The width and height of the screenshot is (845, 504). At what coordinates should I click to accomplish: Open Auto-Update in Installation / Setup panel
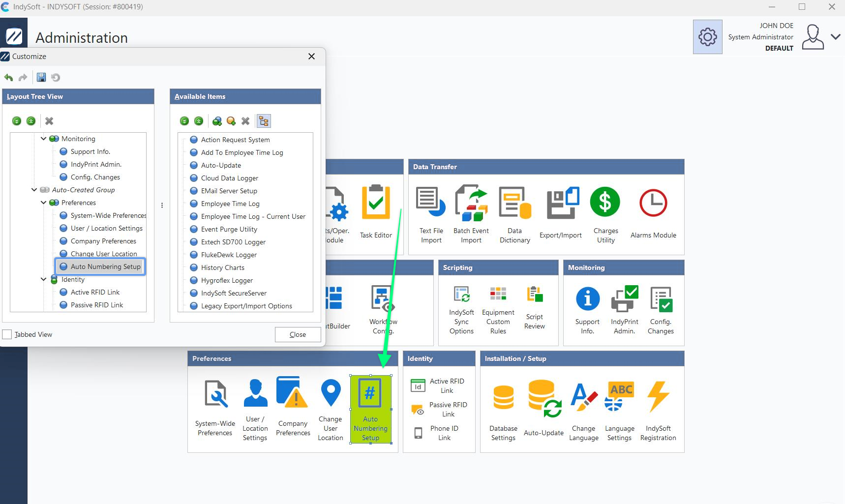tap(544, 409)
